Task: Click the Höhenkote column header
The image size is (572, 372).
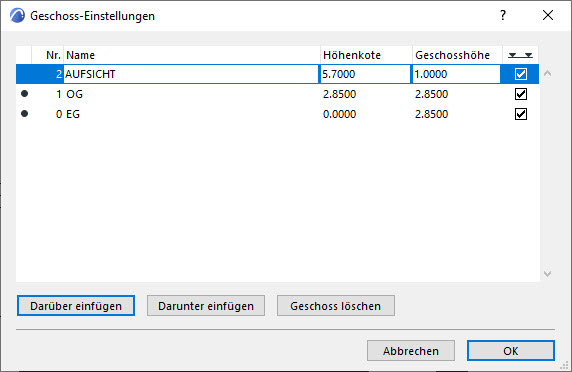Action: pos(366,55)
